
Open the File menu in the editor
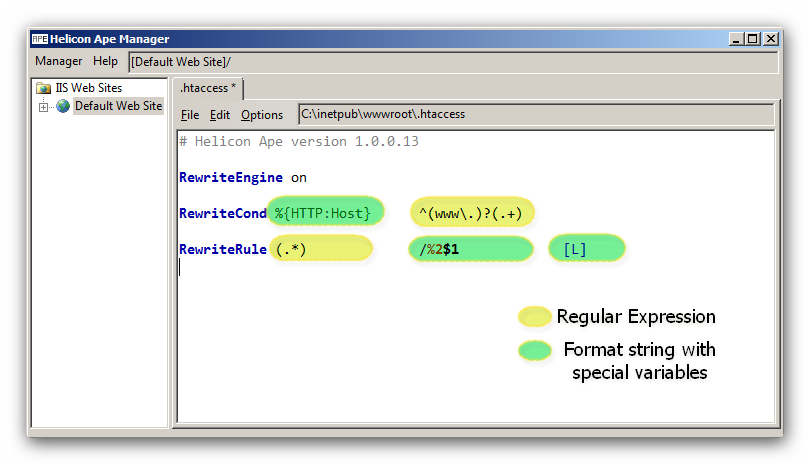click(x=190, y=115)
